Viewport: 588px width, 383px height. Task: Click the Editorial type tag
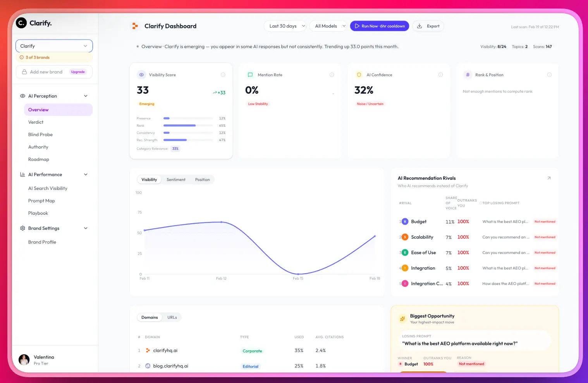(250, 366)
